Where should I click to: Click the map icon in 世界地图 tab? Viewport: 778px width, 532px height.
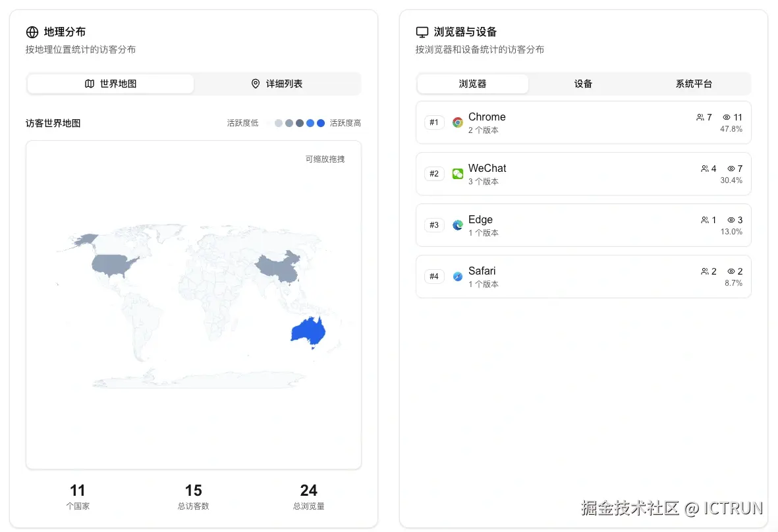[x=90, y=84]
